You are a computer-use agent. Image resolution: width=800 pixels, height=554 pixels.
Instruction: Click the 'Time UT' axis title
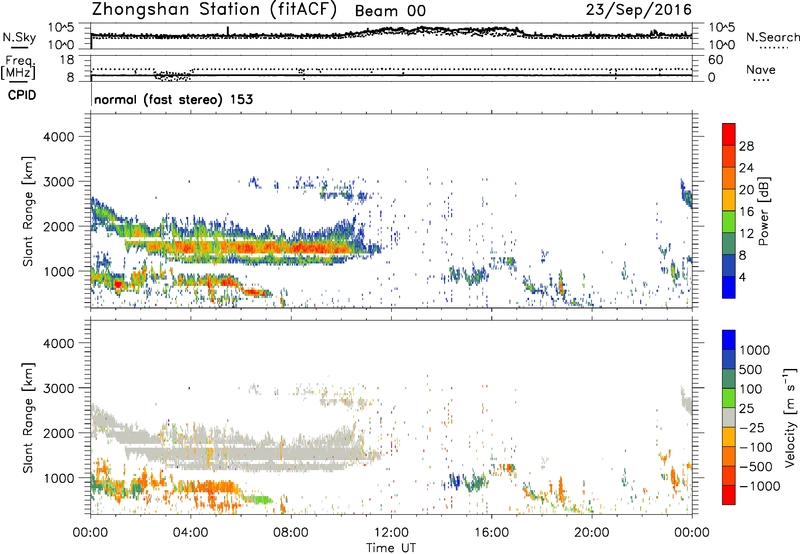point(391,548)
